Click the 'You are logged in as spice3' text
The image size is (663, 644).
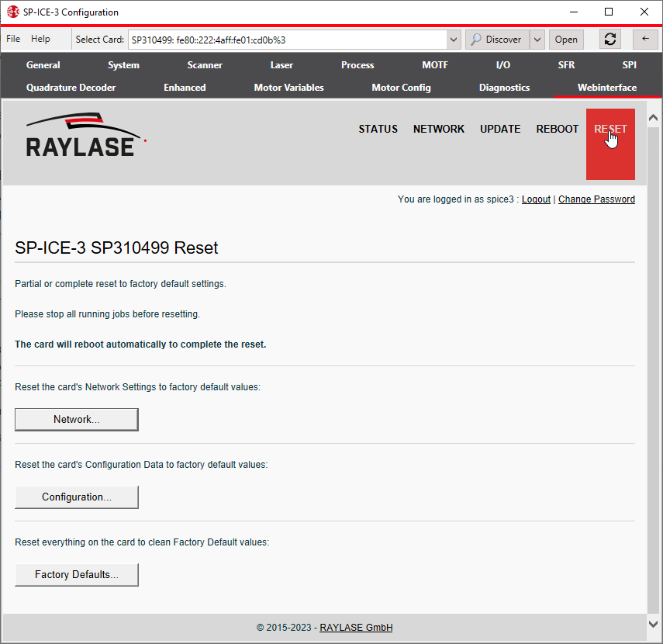455,199
